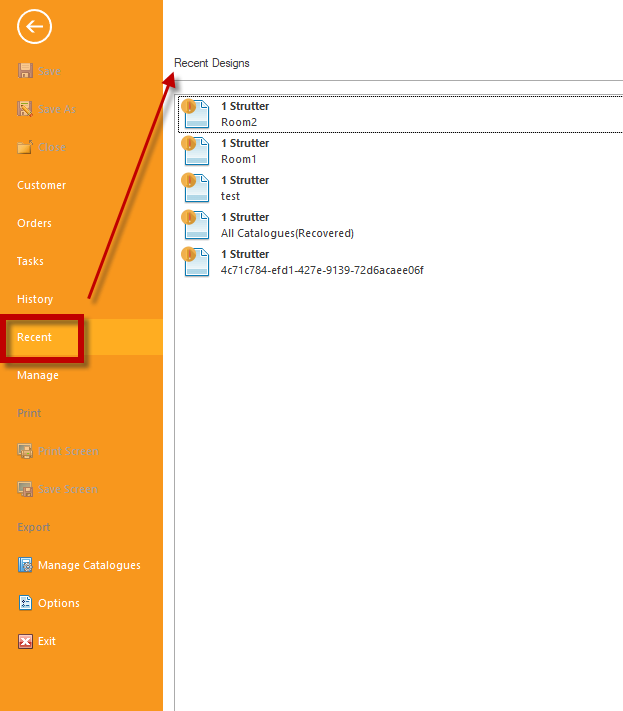
Task: Click the red Exit cross icon
Action: pos(25,641)
